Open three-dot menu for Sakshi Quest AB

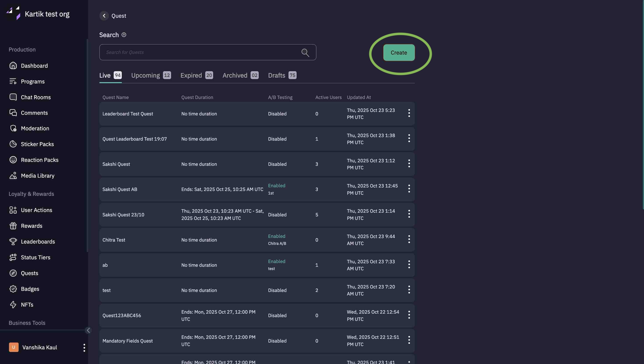pyautogui.click(x=409, y=189)
